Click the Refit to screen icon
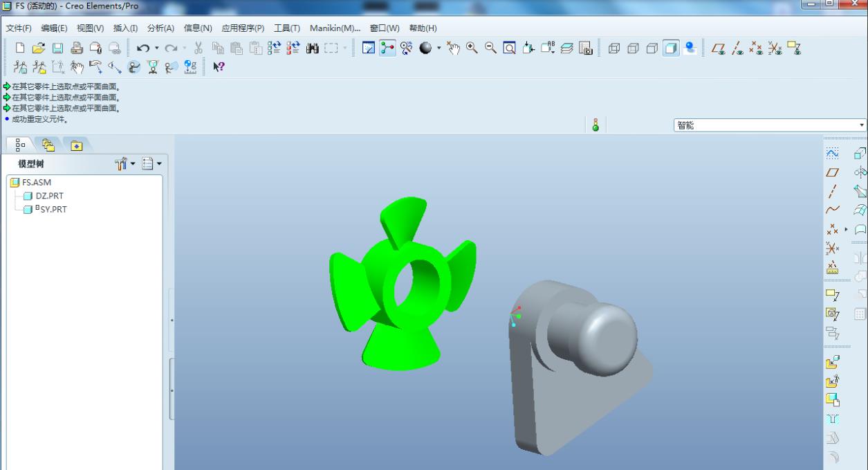The width and height of the screenshot is (868, 470). pyautogui.click(x=509, y=48)
